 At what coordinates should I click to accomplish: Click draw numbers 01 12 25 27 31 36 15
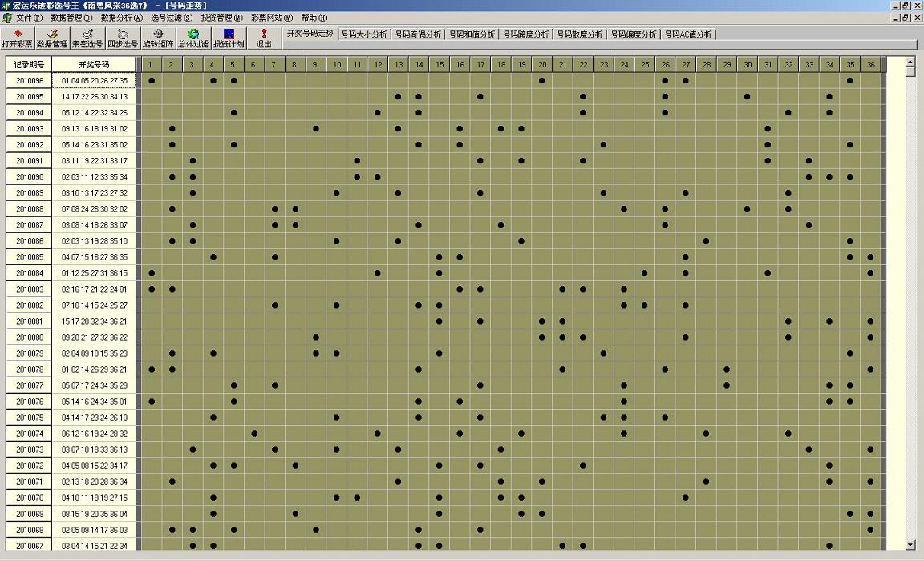[x=94, y=273]
